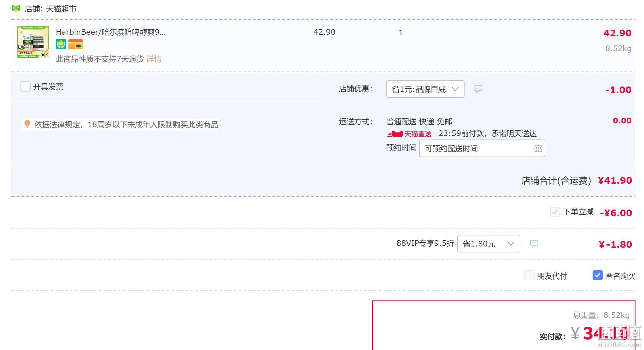Image resolution: width=644 pixels, height=350 pixels.
Task: Open the 店铺优惠 dropdown 省1元:品牌百威
Action: (425, 89)
